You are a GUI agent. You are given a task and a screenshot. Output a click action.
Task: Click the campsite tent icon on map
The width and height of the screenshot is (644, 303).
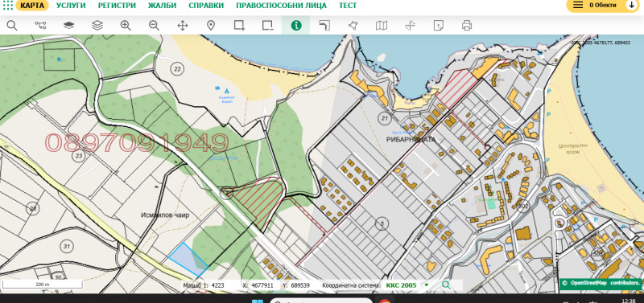[227, 90]
